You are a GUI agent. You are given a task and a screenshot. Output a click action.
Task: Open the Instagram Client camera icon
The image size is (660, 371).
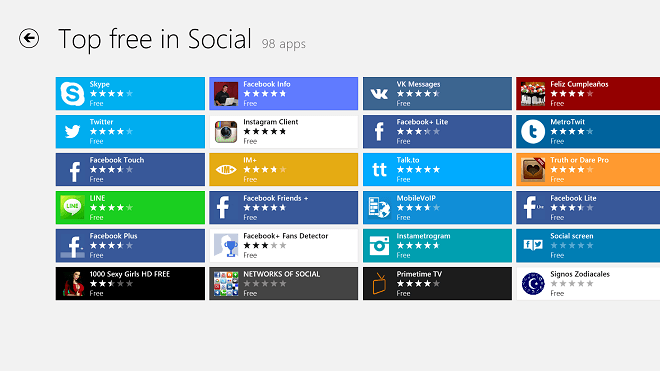(226, 131)
